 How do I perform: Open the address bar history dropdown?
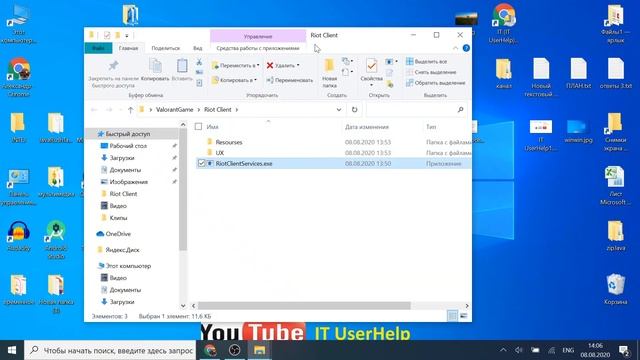[338, 109]
